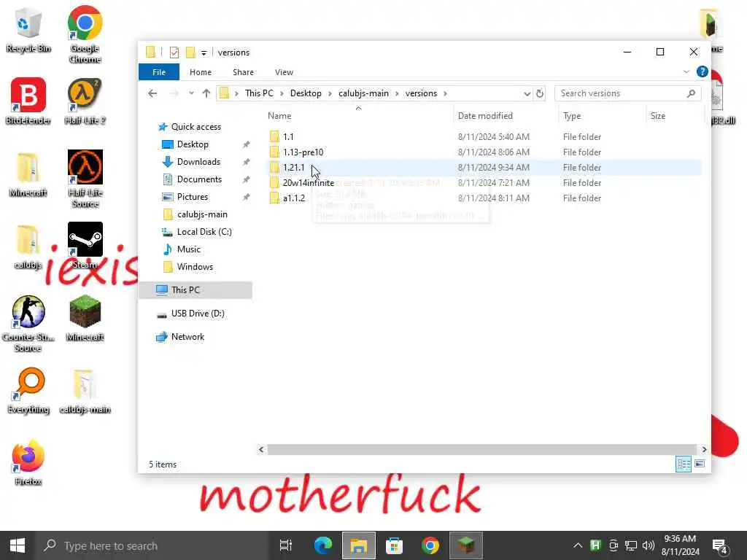This screenshot has width=747, height=560.
Task: Open the Customize Quick Access Toolbar dropdown
Action: click(204, 52)
